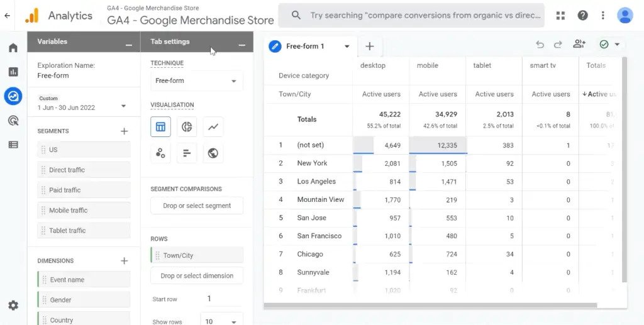Click the San Francisco row label
644x325 pixels.
point(319,236)
